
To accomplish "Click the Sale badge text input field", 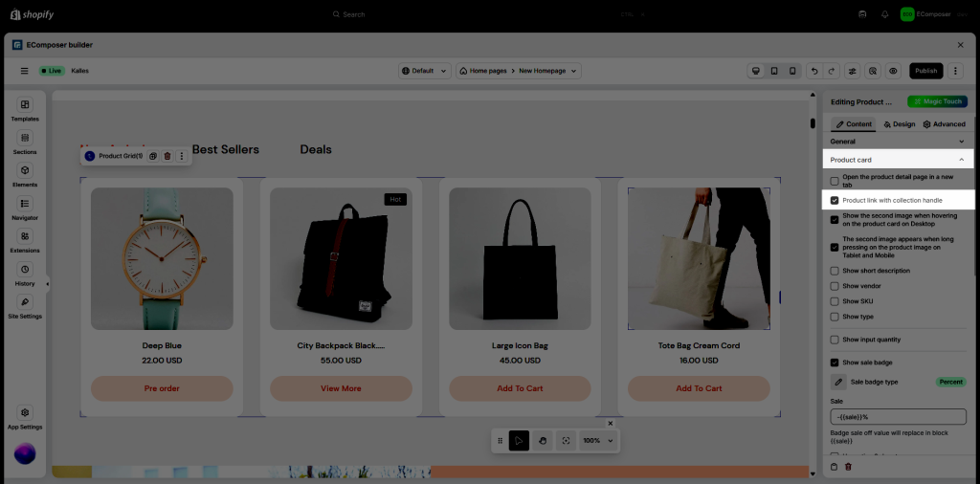I will pos(898,417).
